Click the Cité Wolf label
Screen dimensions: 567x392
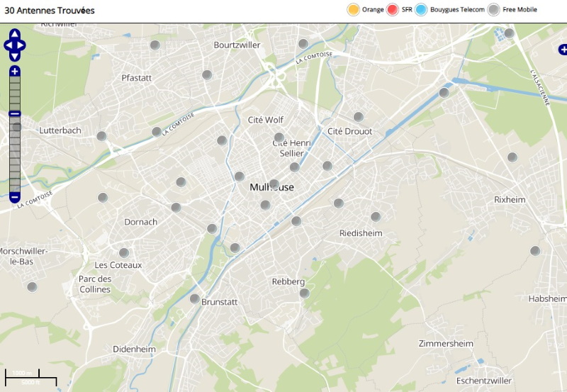[266, 120]
